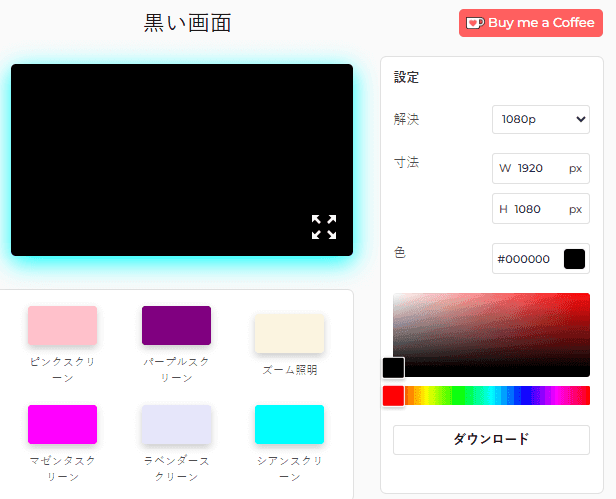The image size is (616, 499).
Task: Click the coffee cup icon in header
Action: pyautogui.click(x=475, y=23)
